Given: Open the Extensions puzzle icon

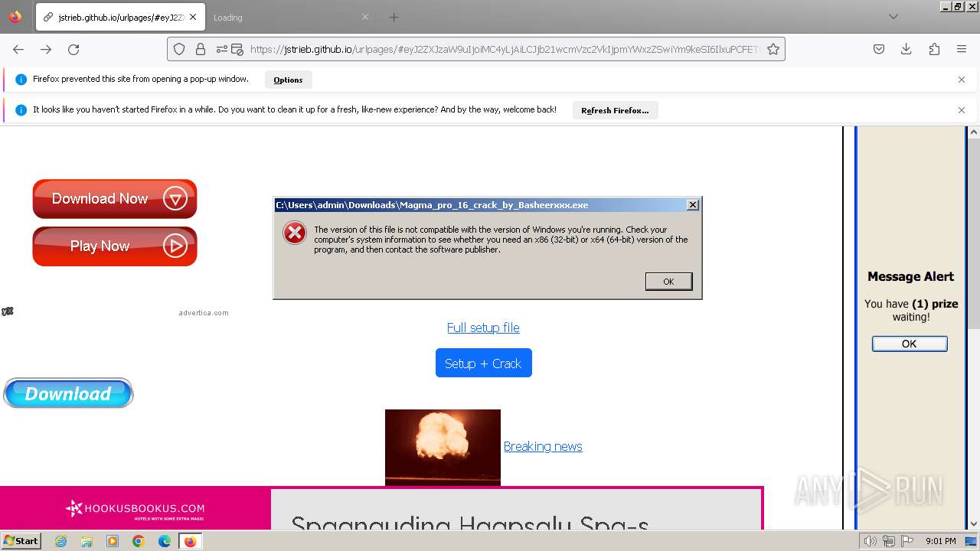Looking at the screenshot, I should pos(934,49).
